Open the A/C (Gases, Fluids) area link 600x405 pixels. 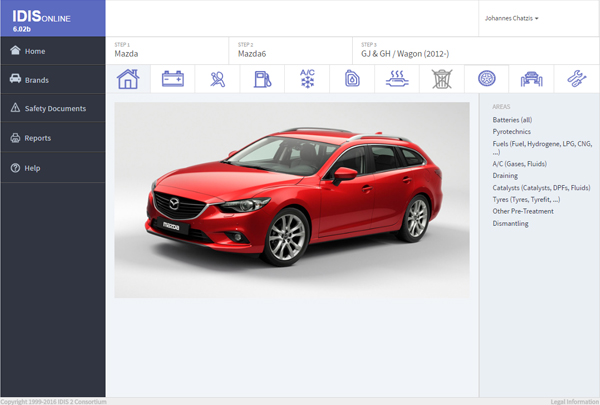tap(519, 164)
